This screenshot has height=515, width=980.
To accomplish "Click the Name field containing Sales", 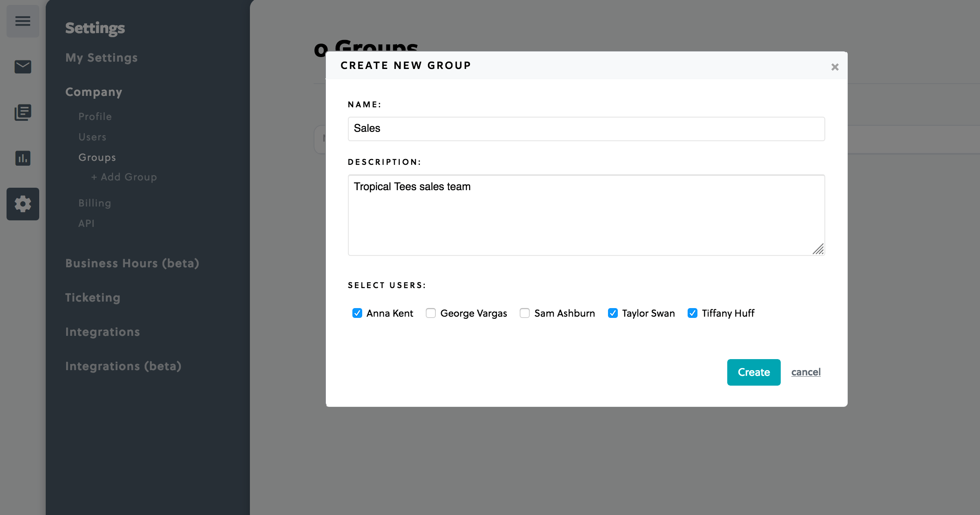I will [586, 129].
